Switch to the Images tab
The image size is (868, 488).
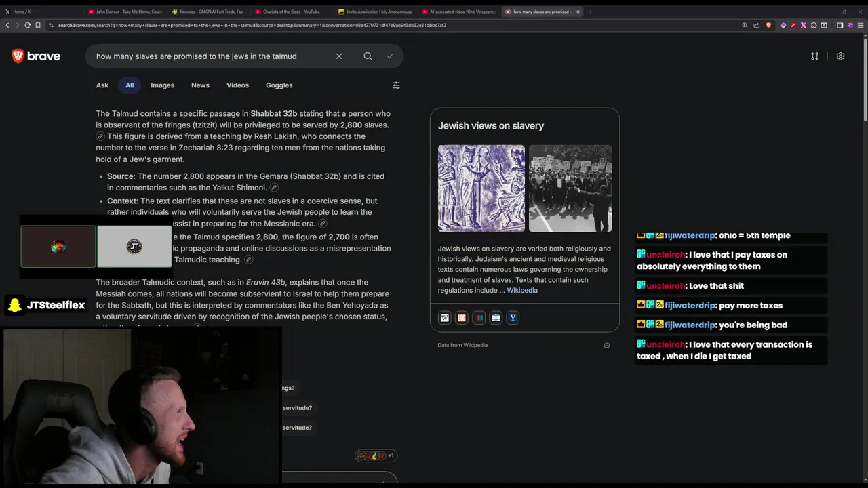click(x=162, y=85)
